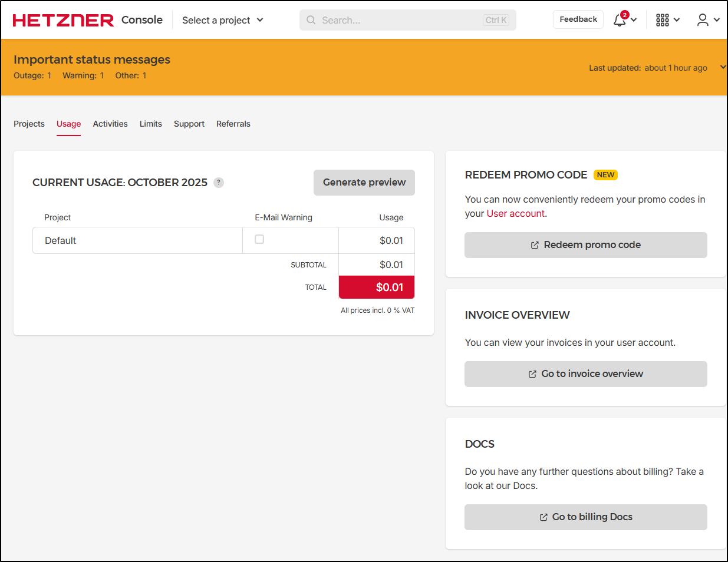728x562 pixels.
Task: Open the apps grid menu icon
Action: (x=663, y=20)
